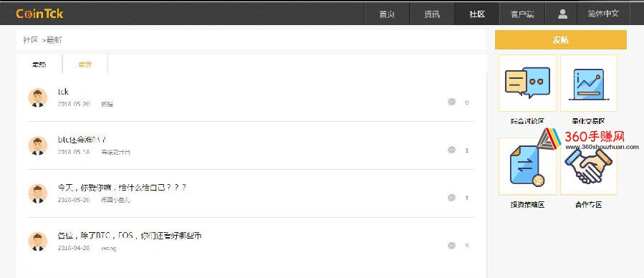Switch to the 最热 tab
Viewport: 644px width, 278px height.
tap(39, 64)
